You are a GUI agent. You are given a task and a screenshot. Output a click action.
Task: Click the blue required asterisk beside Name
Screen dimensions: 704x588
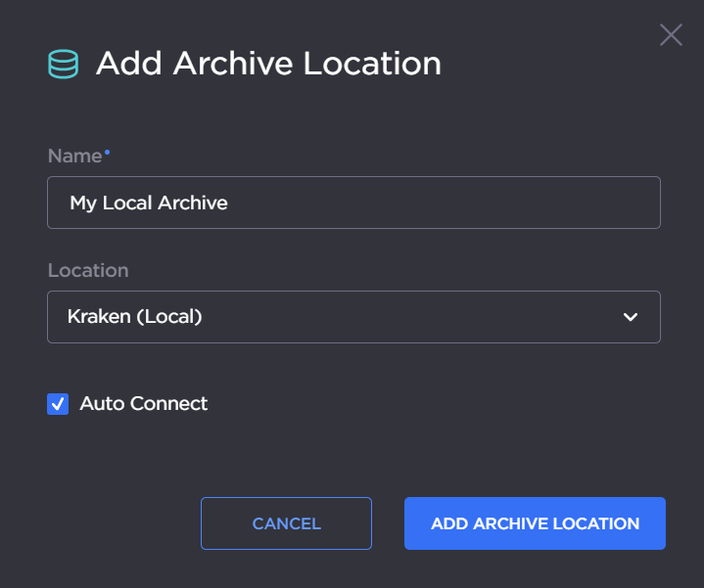tap(107, 153)
